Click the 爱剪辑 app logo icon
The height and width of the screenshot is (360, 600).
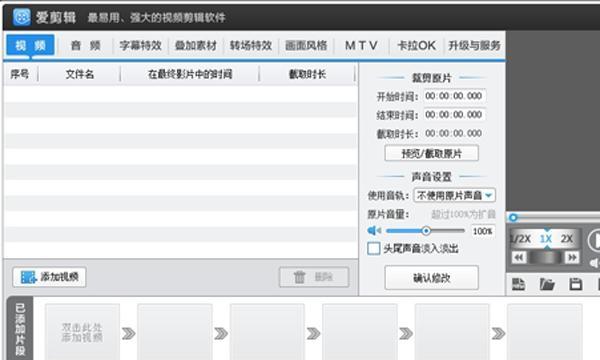tap(21, 17)
